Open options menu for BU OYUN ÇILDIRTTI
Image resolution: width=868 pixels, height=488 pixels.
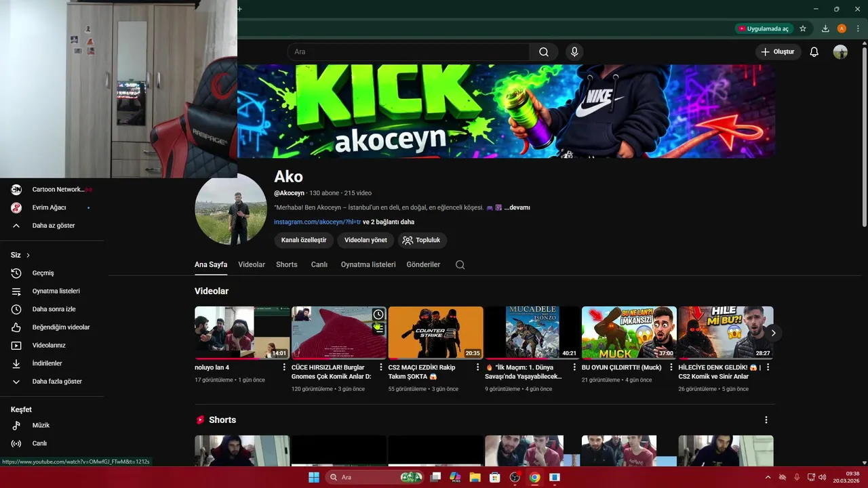[671, 367]
